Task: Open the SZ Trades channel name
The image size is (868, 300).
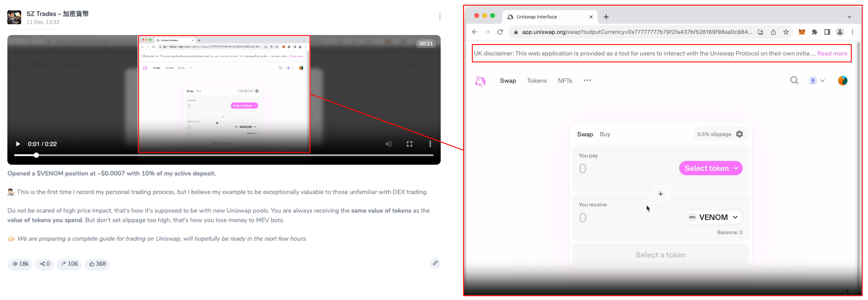Action: 57,14
